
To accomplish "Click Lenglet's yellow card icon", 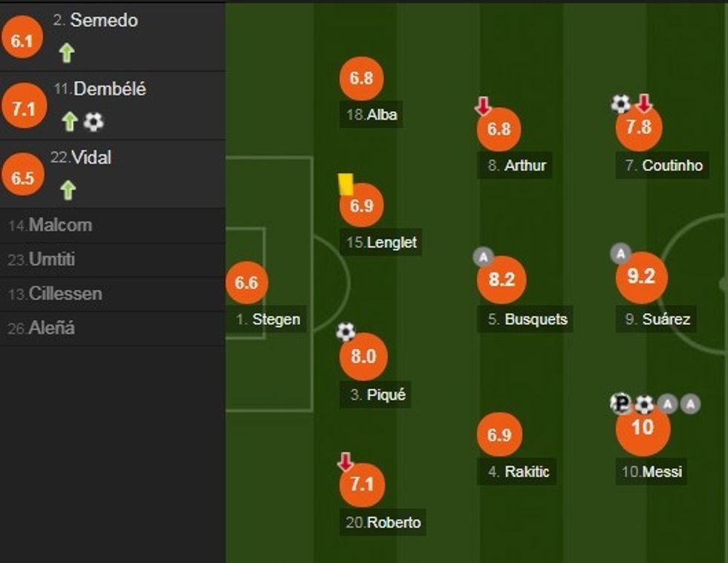I will 345,183.
